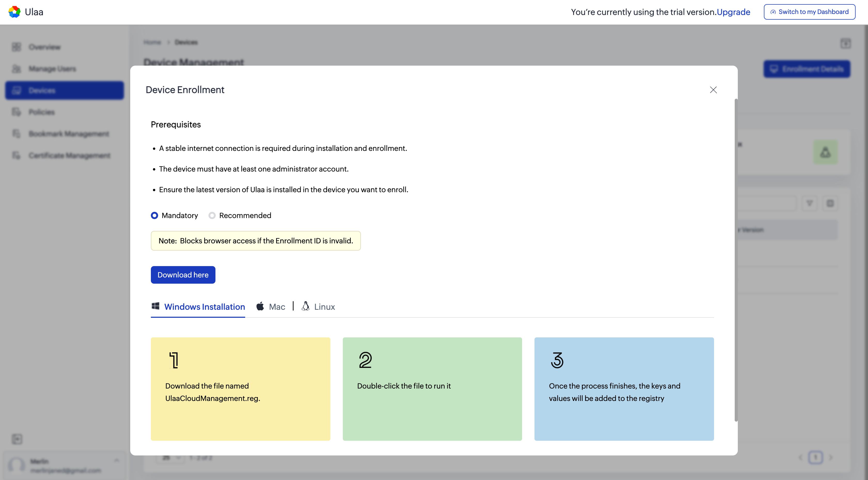Select the Recommended radio option
This screenshot has width=868, height=480.
(212, 215)
